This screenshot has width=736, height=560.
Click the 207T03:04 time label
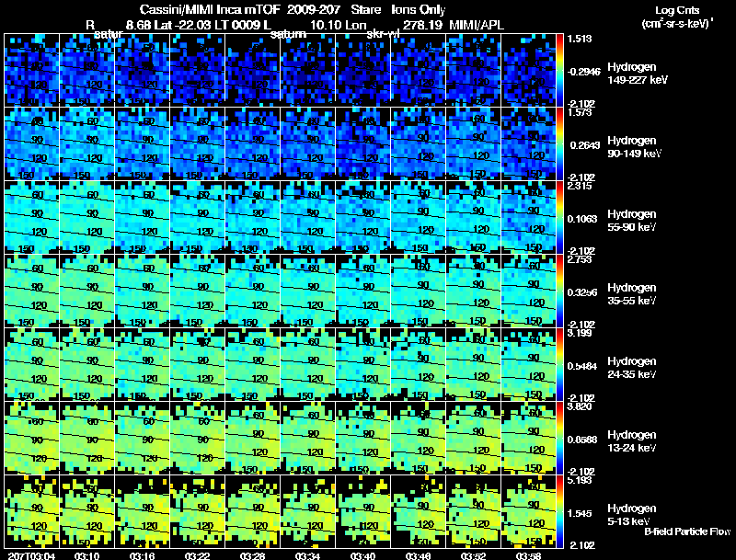32,556
